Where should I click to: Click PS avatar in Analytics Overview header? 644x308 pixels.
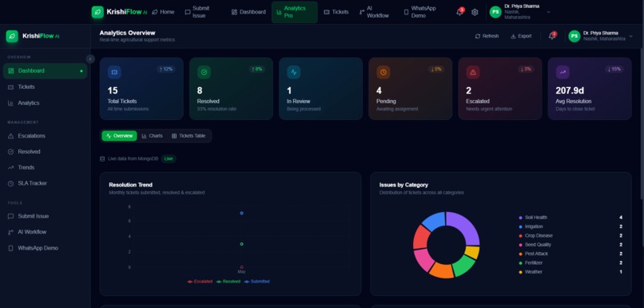pyautogui.click(x=574, y=36)
